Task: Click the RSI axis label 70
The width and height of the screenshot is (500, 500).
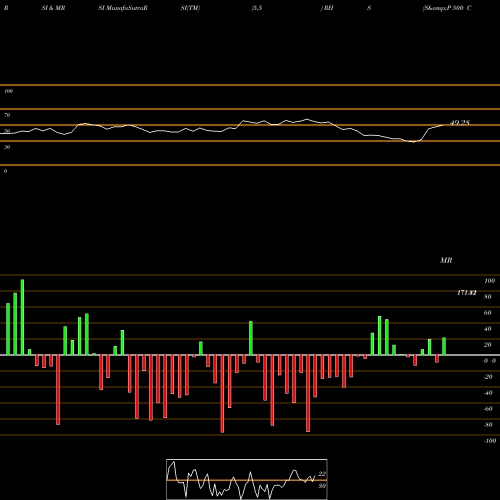Action: 7,115
